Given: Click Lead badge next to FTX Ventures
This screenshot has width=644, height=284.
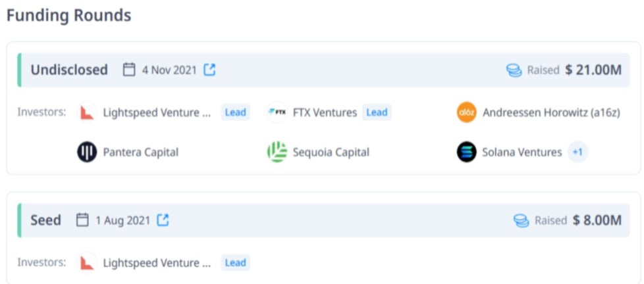Looking at the screenshot, I should pos(377,112).
